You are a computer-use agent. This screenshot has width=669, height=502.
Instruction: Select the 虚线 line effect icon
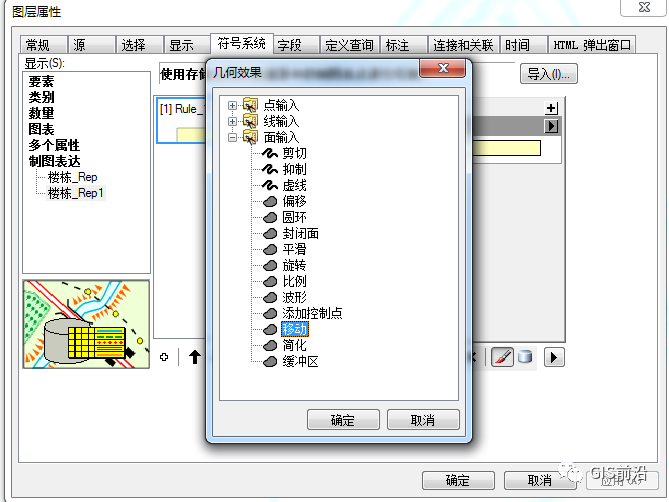tap(270, 185)
